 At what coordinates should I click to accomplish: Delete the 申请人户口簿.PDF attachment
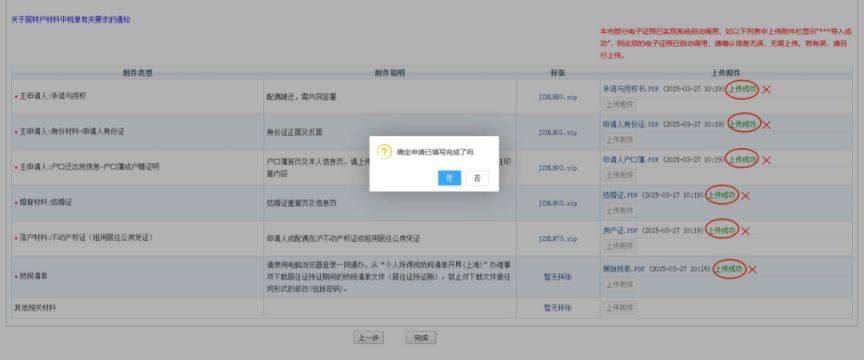(766, 160)
